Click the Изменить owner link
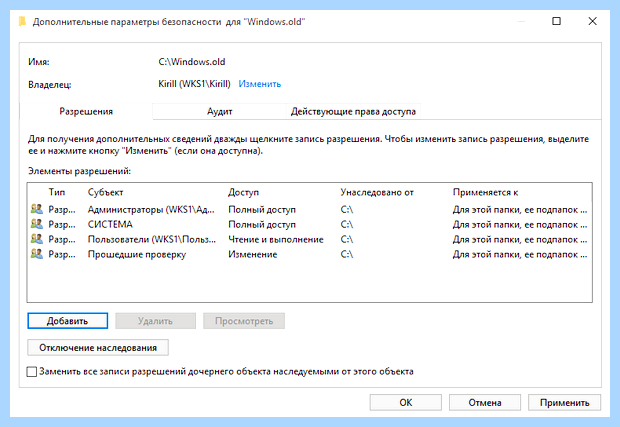Image resolution: width=620 pixels, height=427 pixels. (x=259, y=84)
